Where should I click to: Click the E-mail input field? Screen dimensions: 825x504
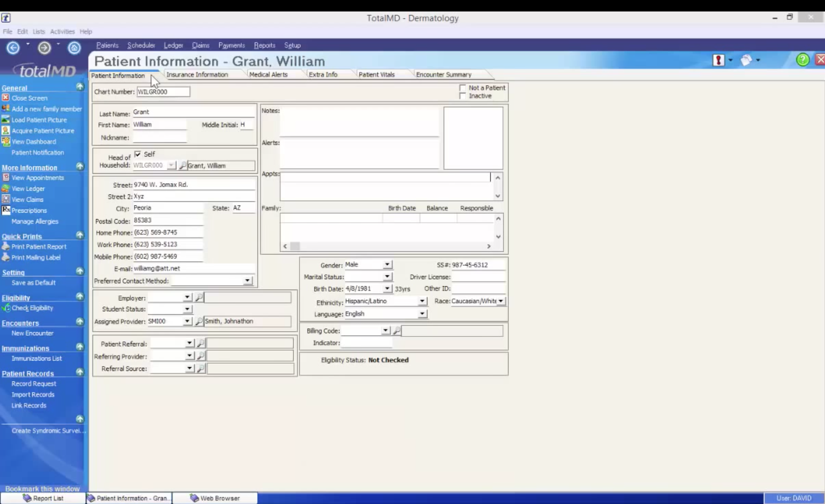(x=193, y=269)
